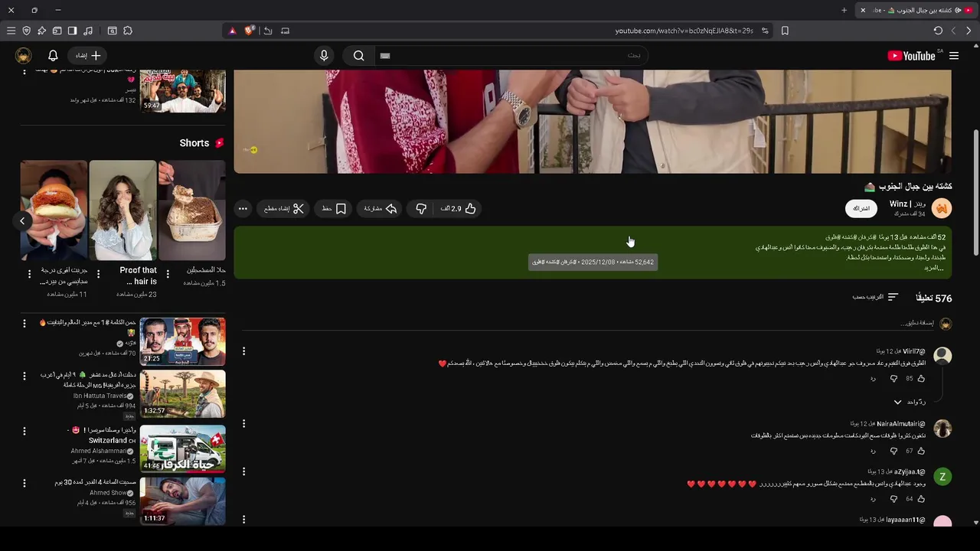
Task: Open options menu for @NairaAlmutairi comment
Action: (243, 423)
